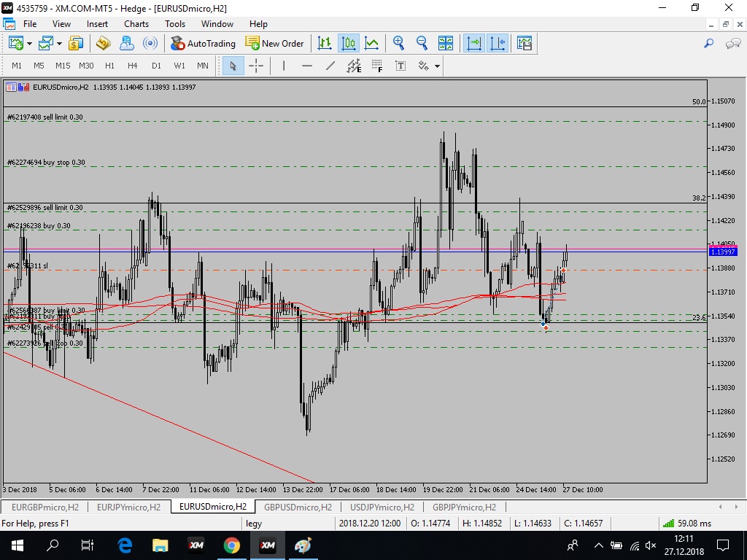Switch timeframe to D1

[x=156, y=66]
